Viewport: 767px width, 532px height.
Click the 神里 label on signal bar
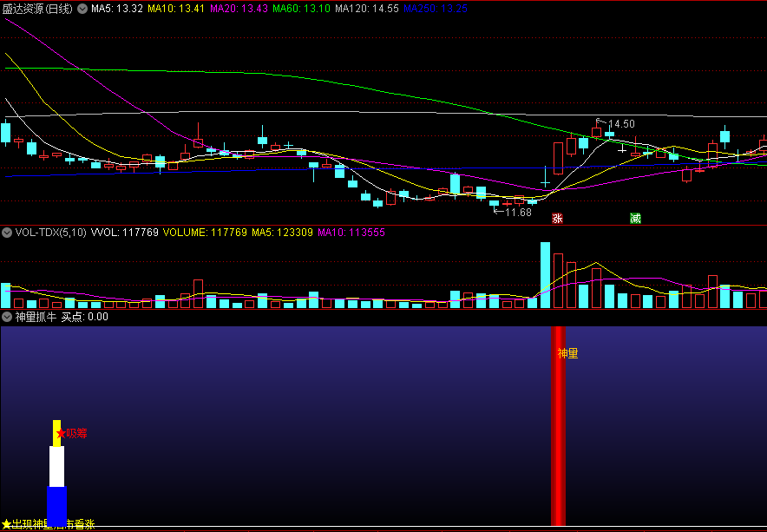tap(568, 353)
